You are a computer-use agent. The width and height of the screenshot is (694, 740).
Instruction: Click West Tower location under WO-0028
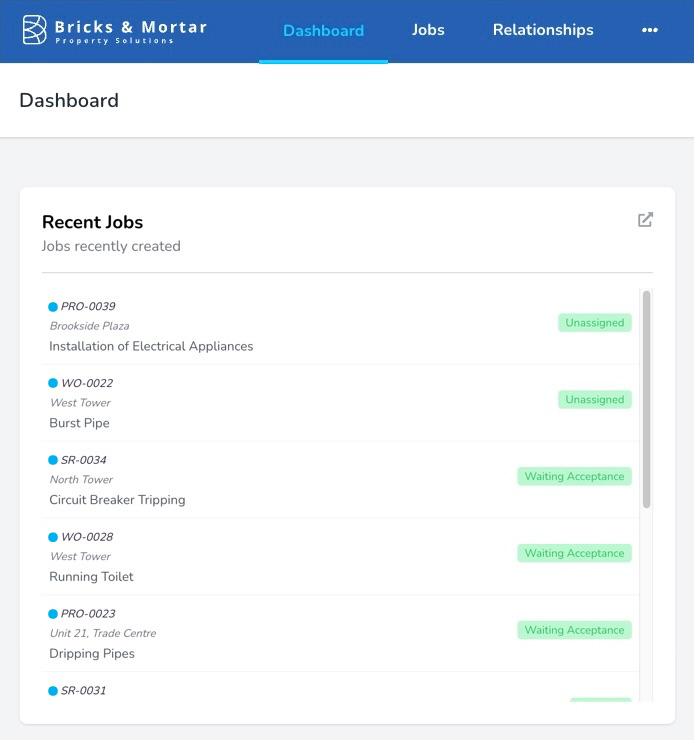point(80,557)
